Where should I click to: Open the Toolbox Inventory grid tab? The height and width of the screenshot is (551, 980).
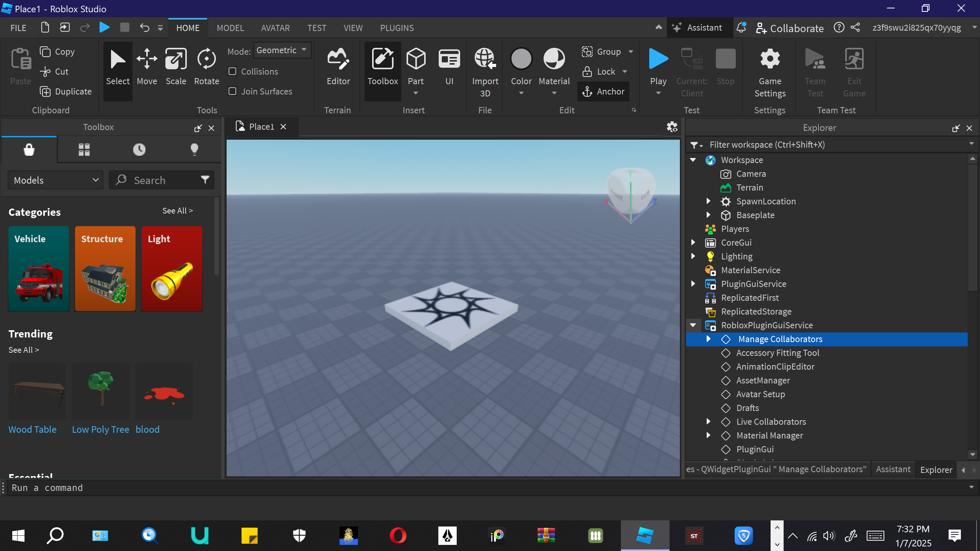click(x=84, y=149)
